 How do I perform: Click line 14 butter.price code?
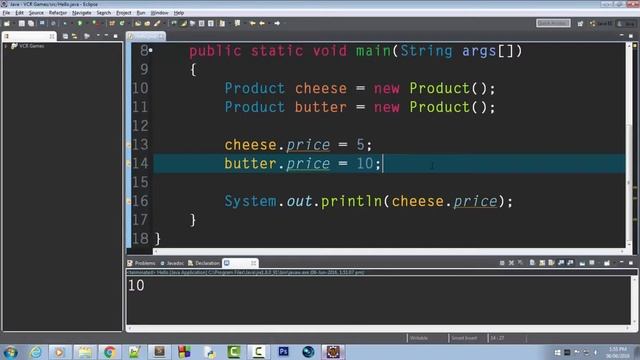pos(302,164)
